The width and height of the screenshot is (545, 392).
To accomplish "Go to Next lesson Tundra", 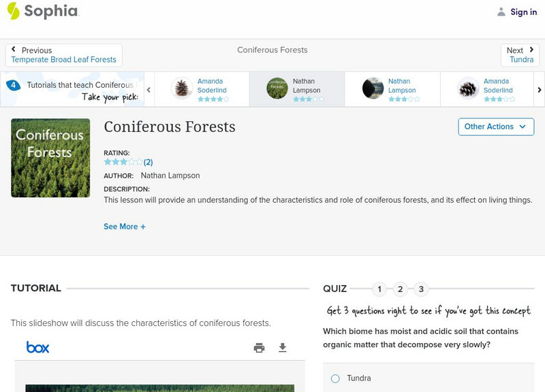I will click(x=520, y=55).
